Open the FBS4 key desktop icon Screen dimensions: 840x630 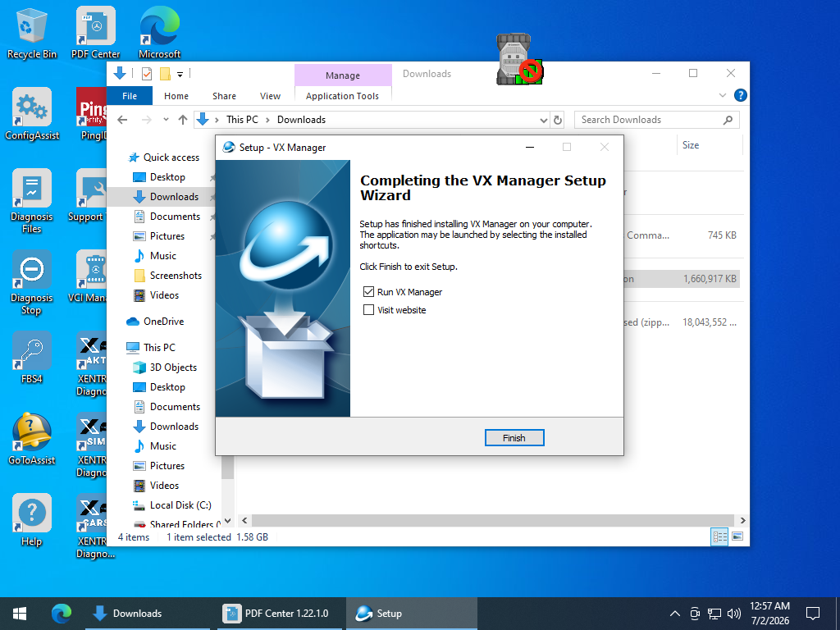(x=32, y=358)
